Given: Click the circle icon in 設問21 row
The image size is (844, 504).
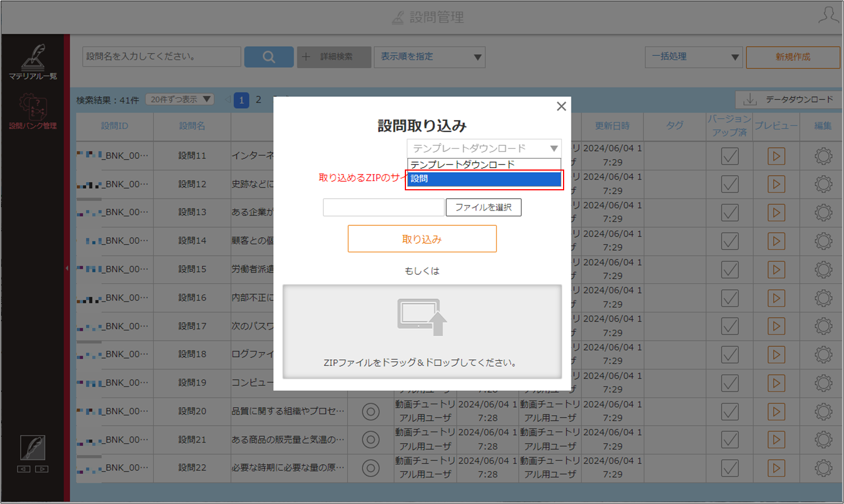Looking at the screenshot, I should tap(370, 440).
